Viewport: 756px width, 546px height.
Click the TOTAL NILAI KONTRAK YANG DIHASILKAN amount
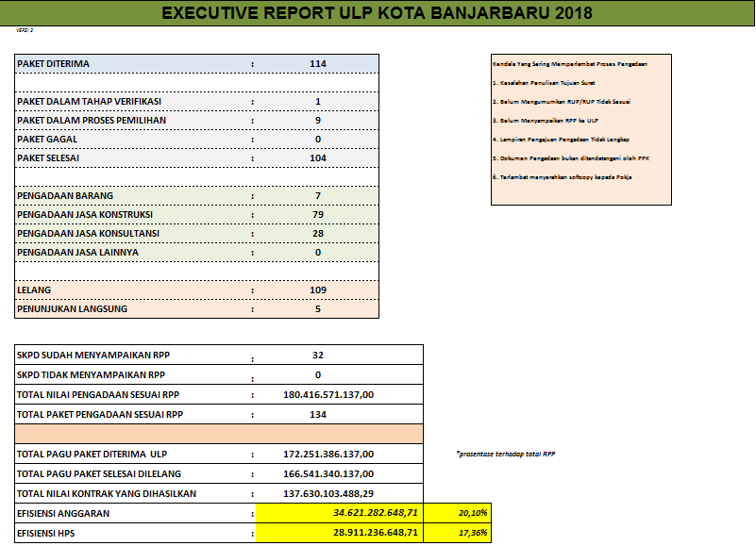click(328, 493)
